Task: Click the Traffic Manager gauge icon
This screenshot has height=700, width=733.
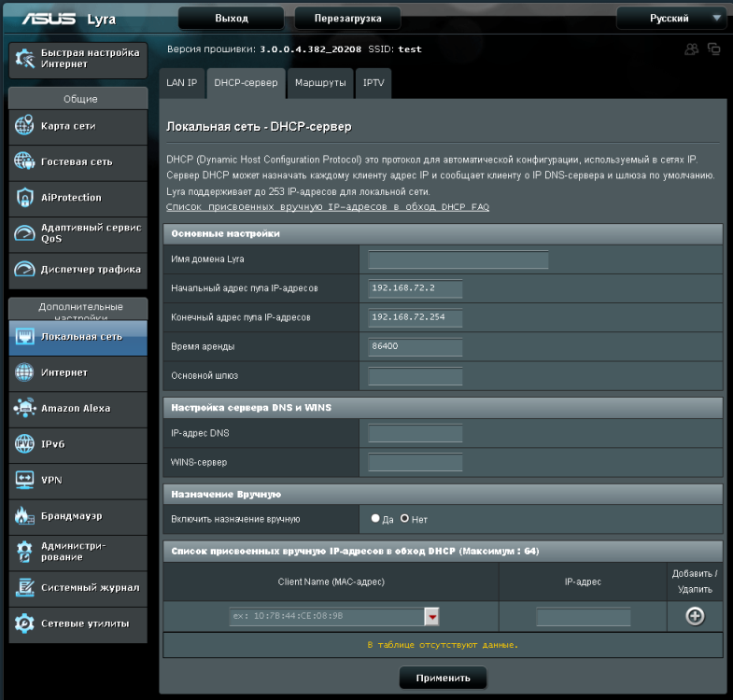Action: click(24, 269)
